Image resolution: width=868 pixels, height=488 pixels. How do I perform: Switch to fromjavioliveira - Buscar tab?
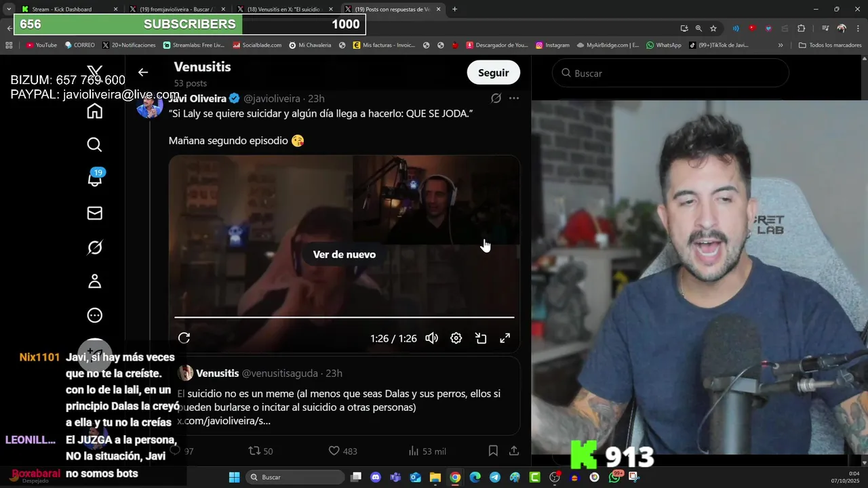point(176,9)
